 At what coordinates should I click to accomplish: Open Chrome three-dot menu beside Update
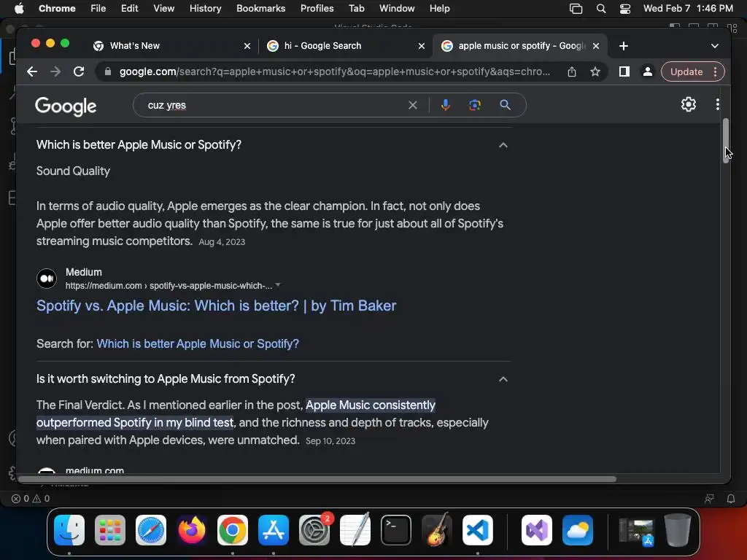tap(715, 72)
